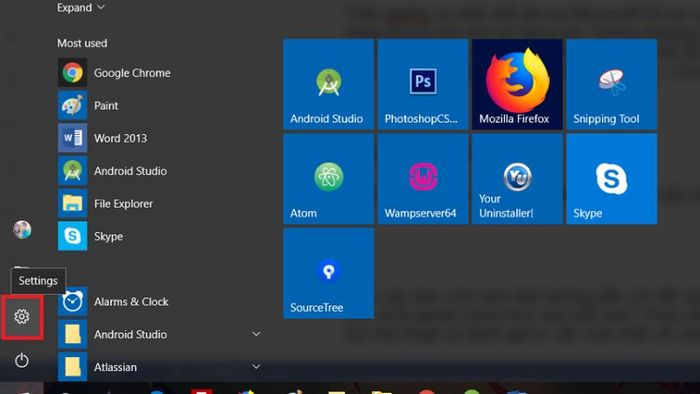Open the PhotoshopCS tile

click(x=423, y=84)
